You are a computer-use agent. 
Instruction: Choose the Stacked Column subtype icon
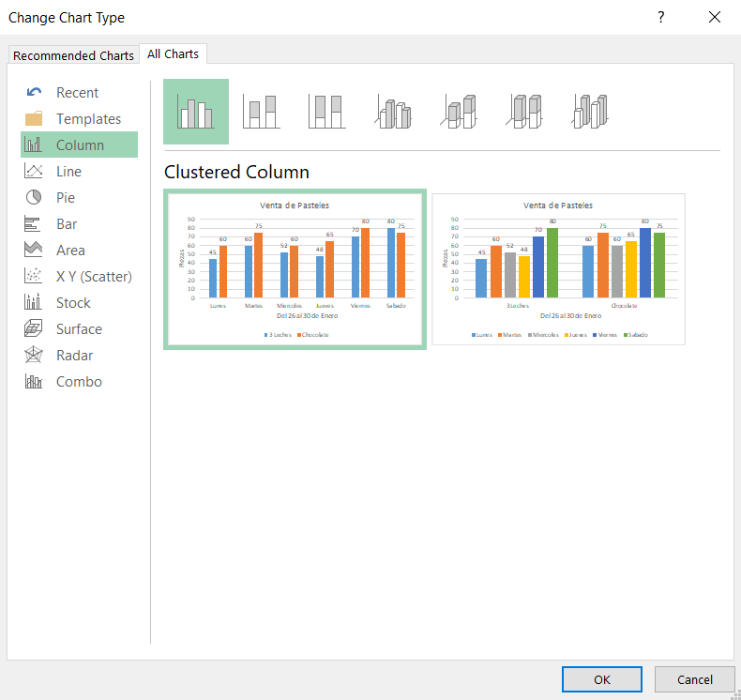(262, 112)
